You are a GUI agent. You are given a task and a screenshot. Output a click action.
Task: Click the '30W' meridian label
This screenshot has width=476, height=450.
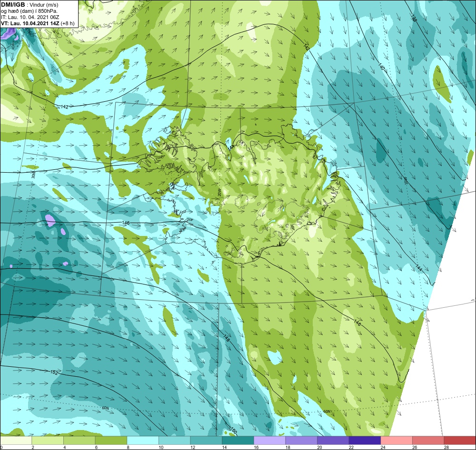pos(33,175)
